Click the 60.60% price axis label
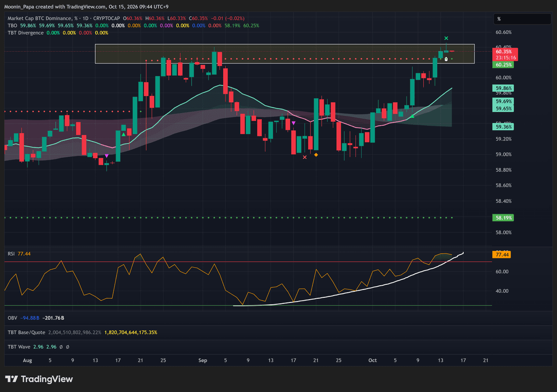Image resolution: width=557 pixels, height=392 pixels. click(x=504, y=32)
